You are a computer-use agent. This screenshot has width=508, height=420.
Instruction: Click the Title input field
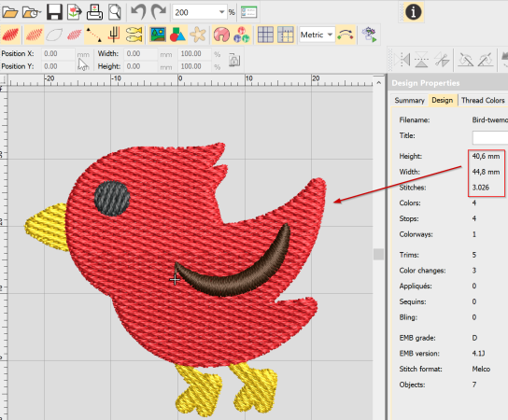pyautogui.click(x=490, y=137)
